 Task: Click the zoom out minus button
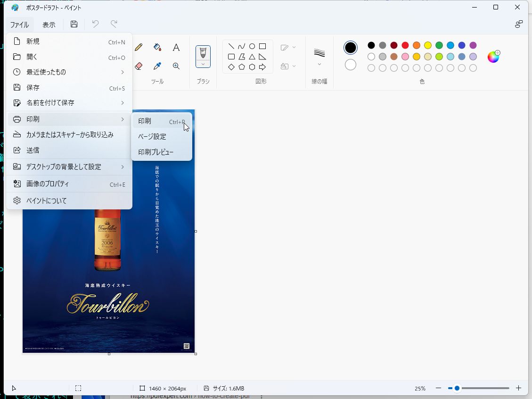point(438,388)
